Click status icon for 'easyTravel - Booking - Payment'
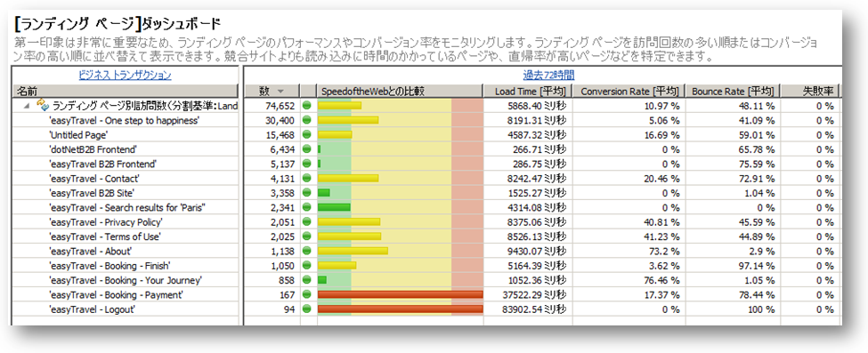The width and height of the screenshot is (868, 353). (306, 295)
